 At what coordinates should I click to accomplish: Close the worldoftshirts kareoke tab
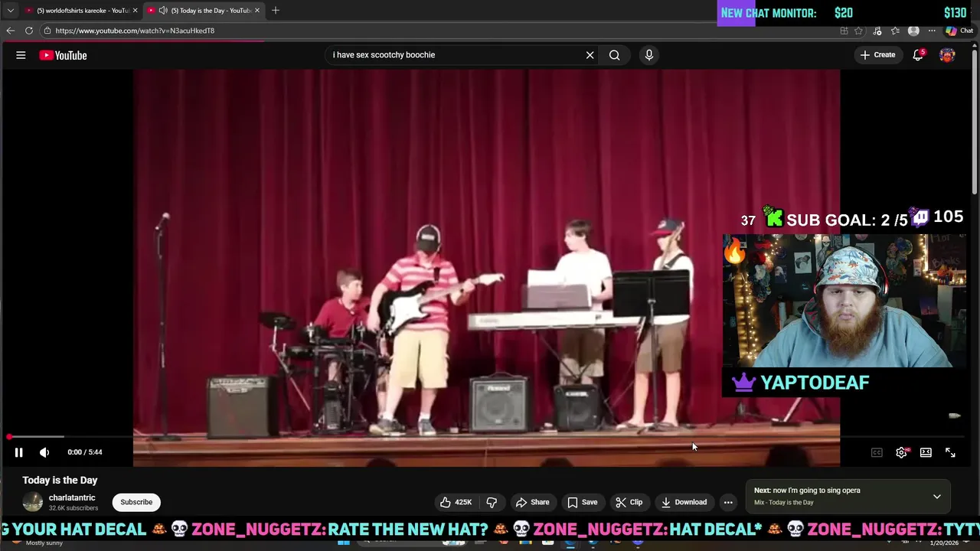point(135,11)
